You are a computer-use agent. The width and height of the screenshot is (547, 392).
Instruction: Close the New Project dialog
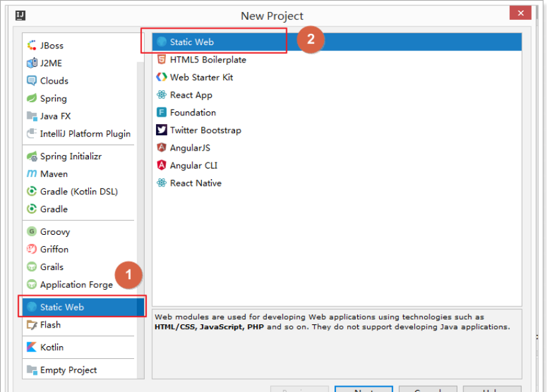[520, 13]
